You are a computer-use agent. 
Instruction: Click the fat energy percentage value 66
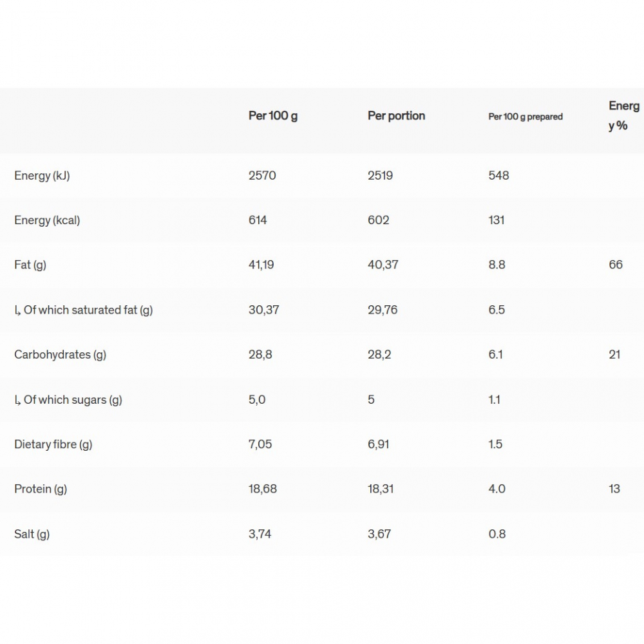tap(616, 265)
